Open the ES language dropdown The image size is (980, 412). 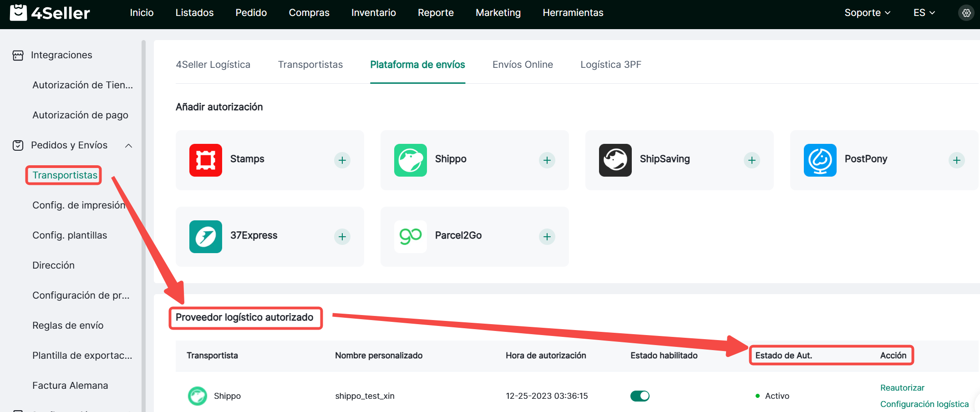coord(924,13)
